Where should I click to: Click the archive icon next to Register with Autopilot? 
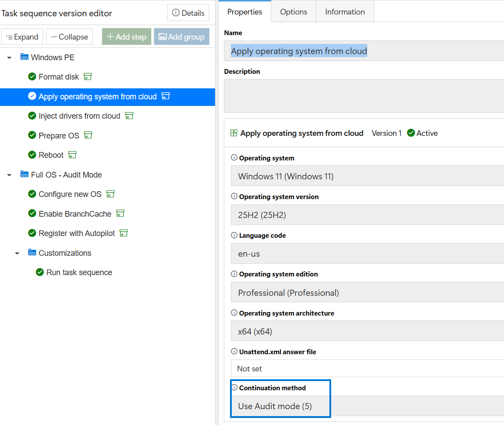[x=124, y=233]
